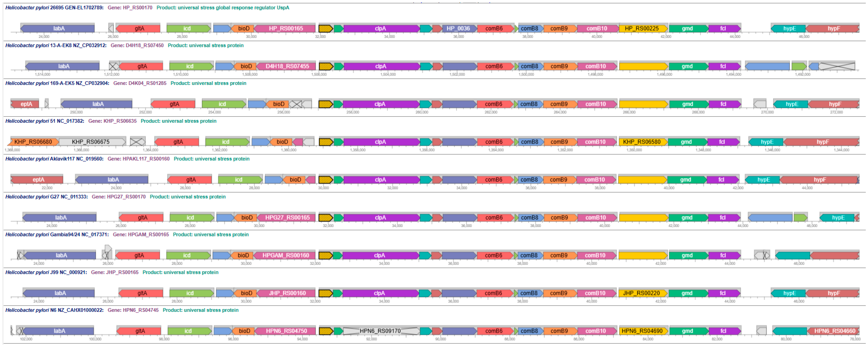Screen dimensions: 868x347
Task: Open the HP_RS00170 gene header label
Action: coord(130,8)
